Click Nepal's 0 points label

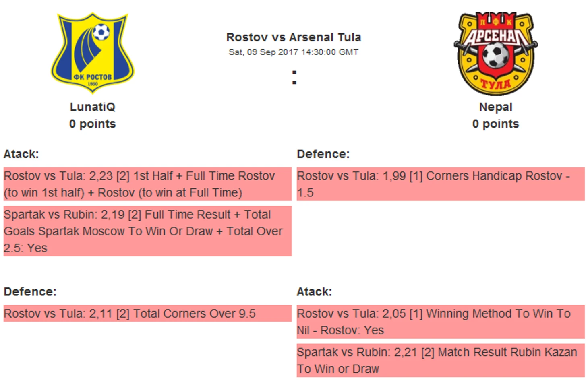point(495,124)
